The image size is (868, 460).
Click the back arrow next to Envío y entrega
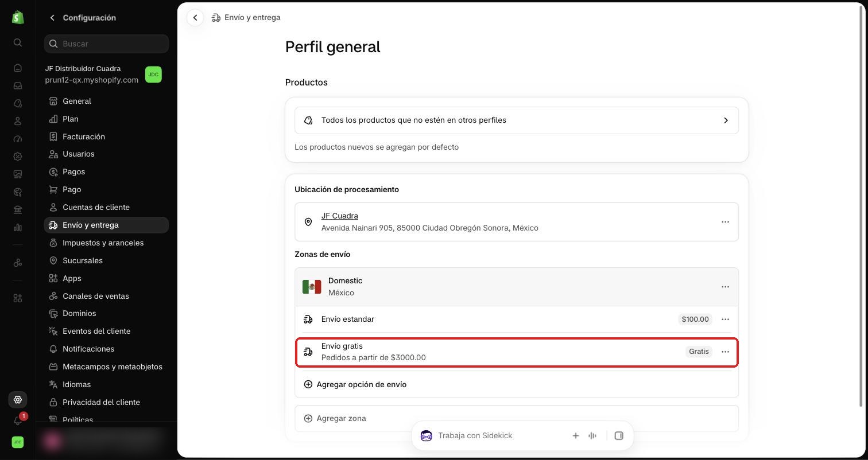click(x=195, y=18)
